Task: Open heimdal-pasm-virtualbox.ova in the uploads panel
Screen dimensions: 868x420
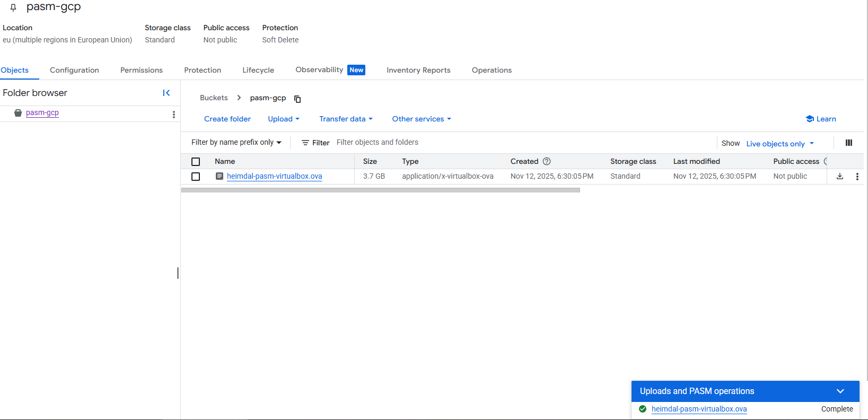Action: point(699,409)
